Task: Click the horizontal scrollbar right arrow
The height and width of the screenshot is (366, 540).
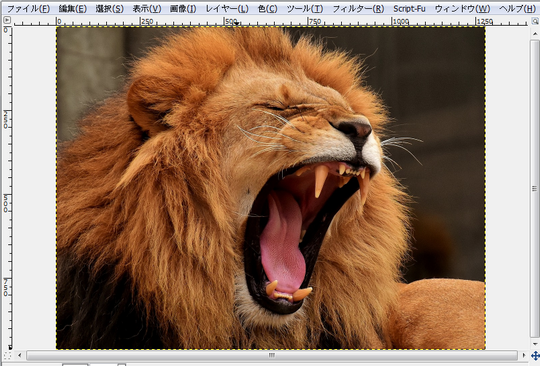Action: (x=524, y=355)
